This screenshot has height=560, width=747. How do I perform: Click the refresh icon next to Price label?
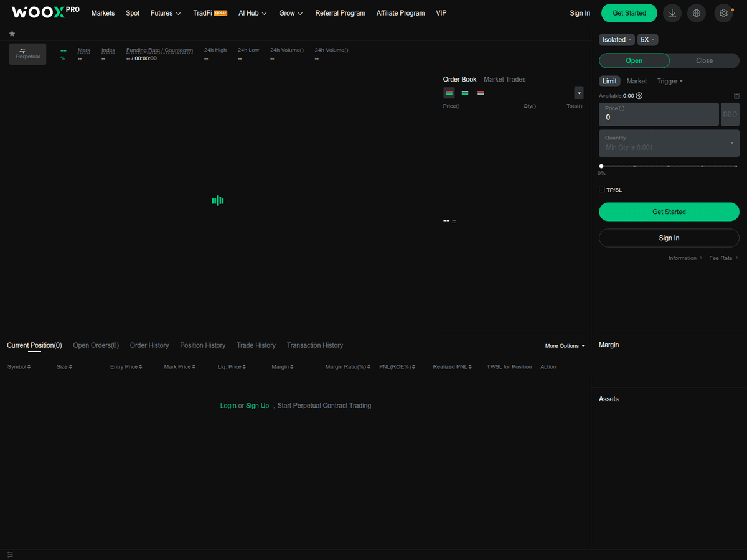622,108
